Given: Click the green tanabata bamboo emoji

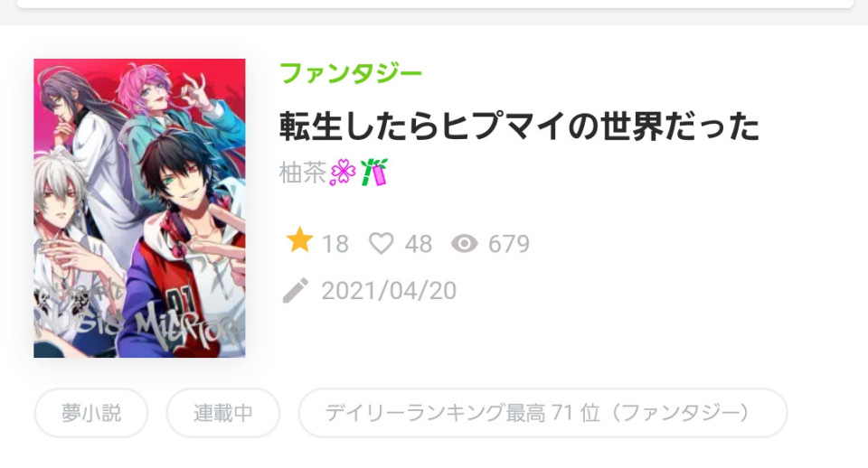Looking at the screenshot, I should coord(373,172).
